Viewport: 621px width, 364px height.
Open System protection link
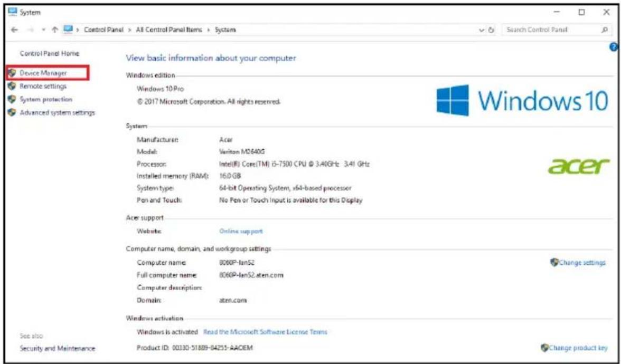pos(46,99)
